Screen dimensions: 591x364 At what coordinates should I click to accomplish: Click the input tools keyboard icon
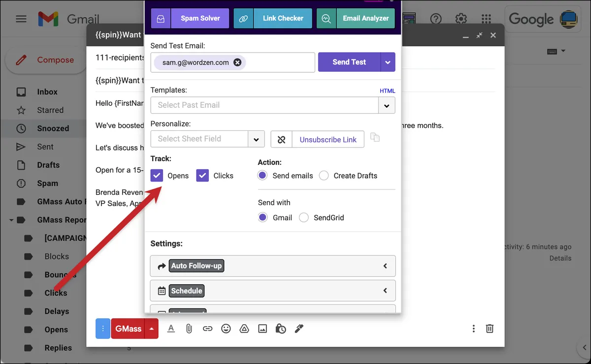(x=552, y=51)
